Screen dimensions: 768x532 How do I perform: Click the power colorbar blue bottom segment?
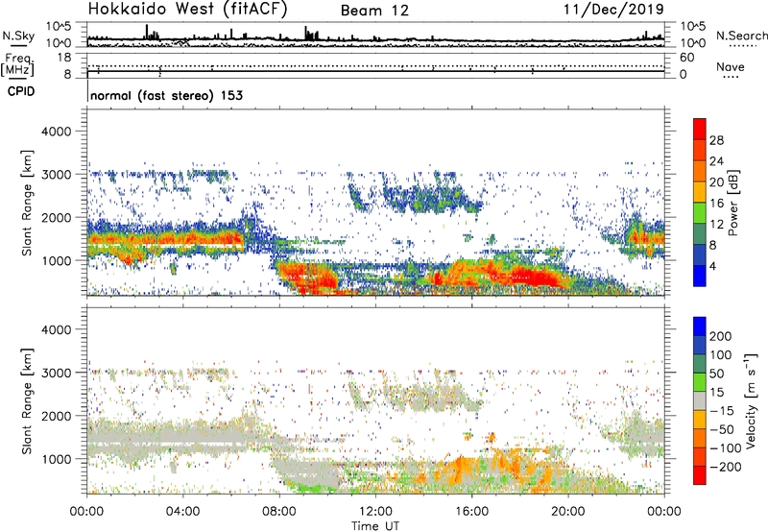pos(700,276)
